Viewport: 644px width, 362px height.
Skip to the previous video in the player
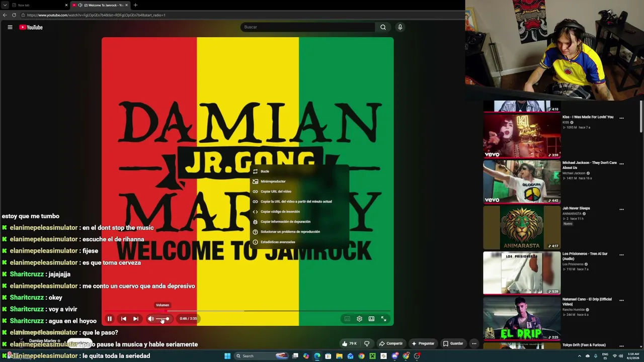pos(123,319)
